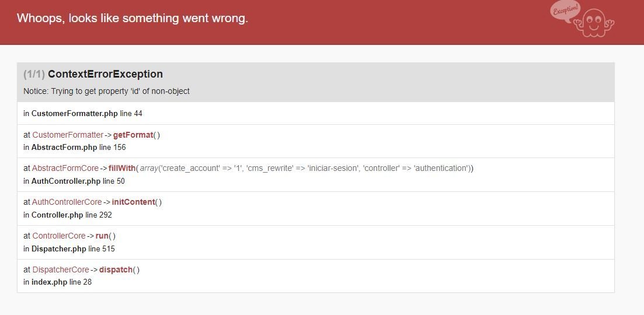Click the fillWith method name
This screenshot has width=644, height=315.
(121, 168)
